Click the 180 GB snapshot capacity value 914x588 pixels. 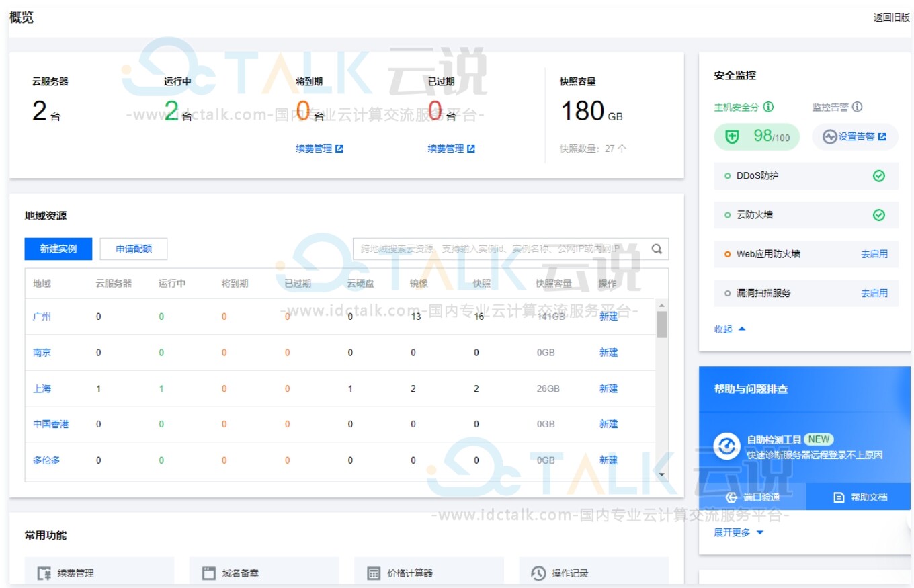coord(591,112)
